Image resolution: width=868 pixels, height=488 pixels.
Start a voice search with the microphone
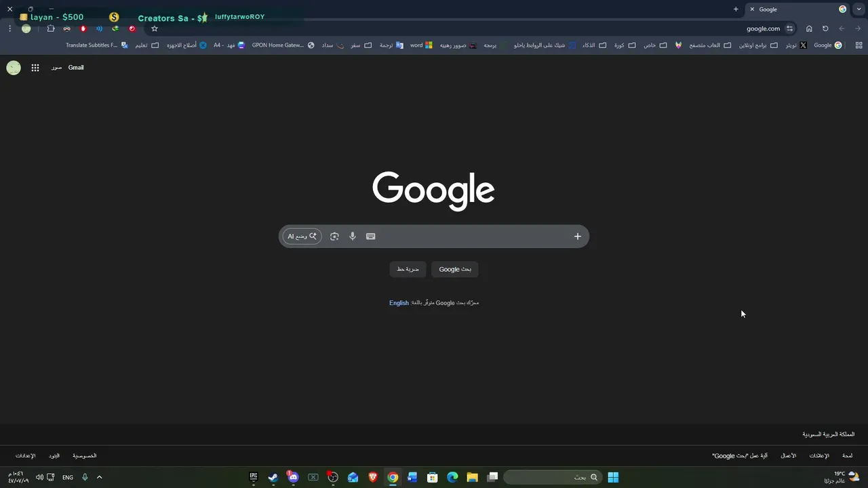(x=353, y=237)
